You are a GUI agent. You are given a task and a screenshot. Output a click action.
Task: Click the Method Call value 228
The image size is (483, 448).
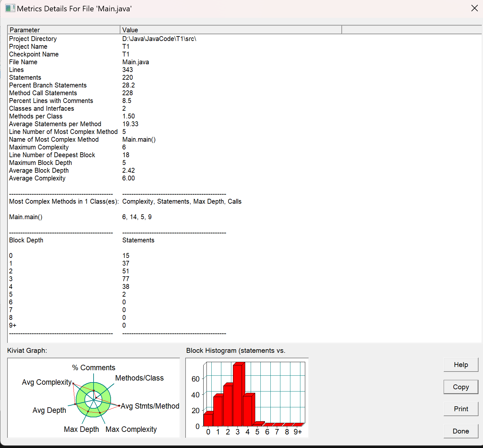[127, 93]
